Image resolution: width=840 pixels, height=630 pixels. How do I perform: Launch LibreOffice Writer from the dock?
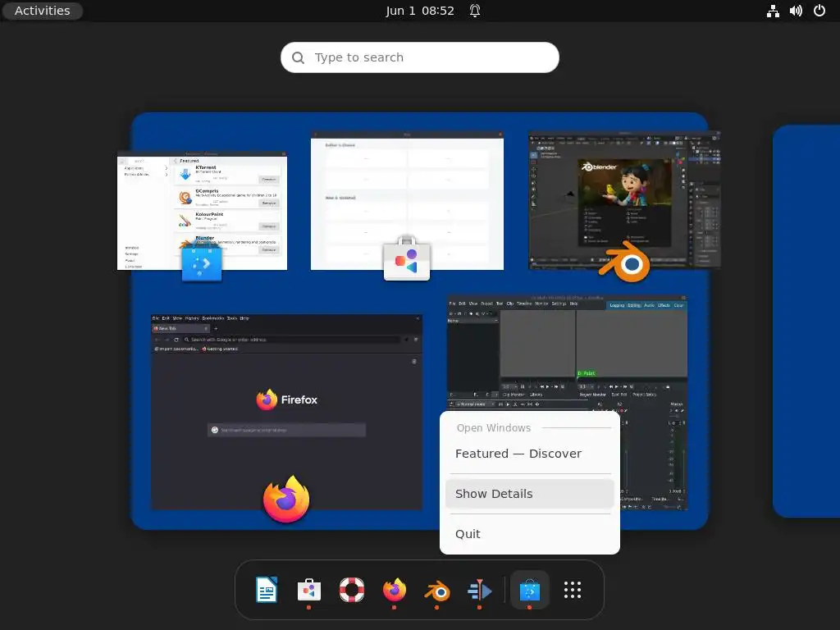coord(267,590)
